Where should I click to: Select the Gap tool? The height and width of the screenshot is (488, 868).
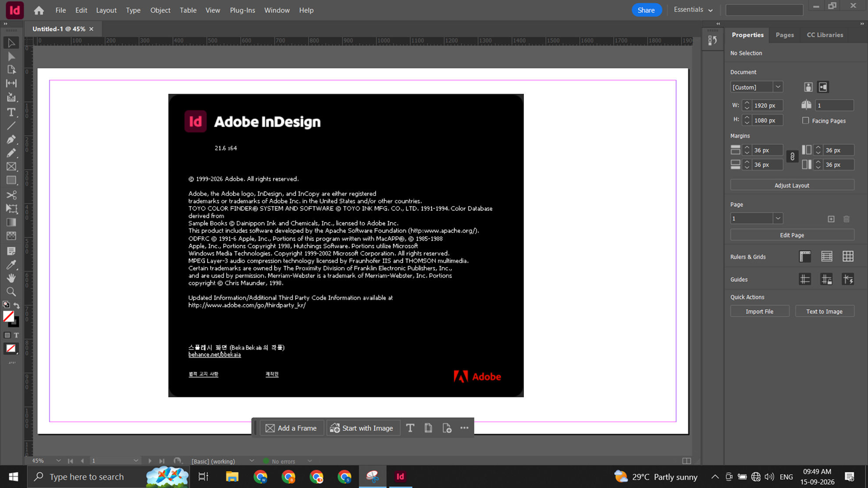pyautogui.click(x=11, y=83)
